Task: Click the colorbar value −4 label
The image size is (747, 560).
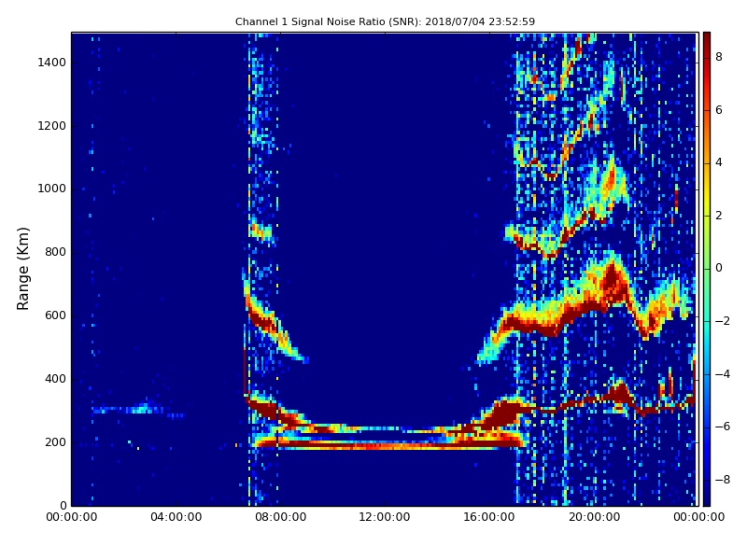Action: pyautogui.click(x=722, y=374)
